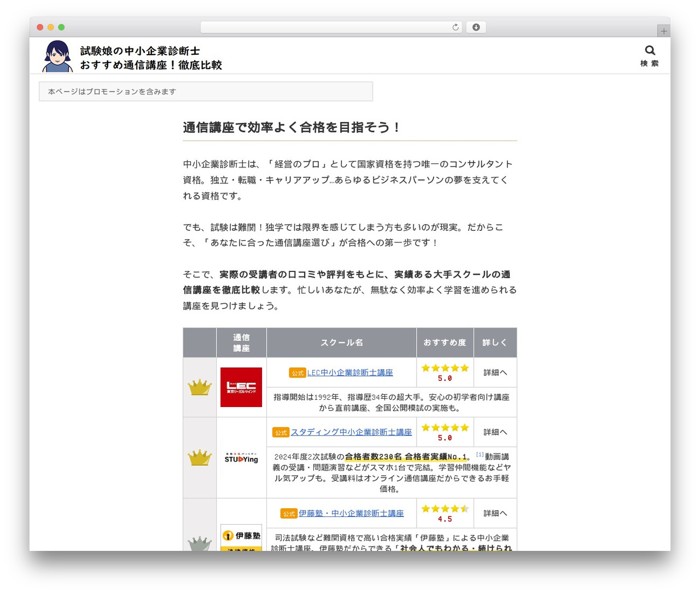Click footnote reference [1] in スタディング description

[x=480, y=455]
